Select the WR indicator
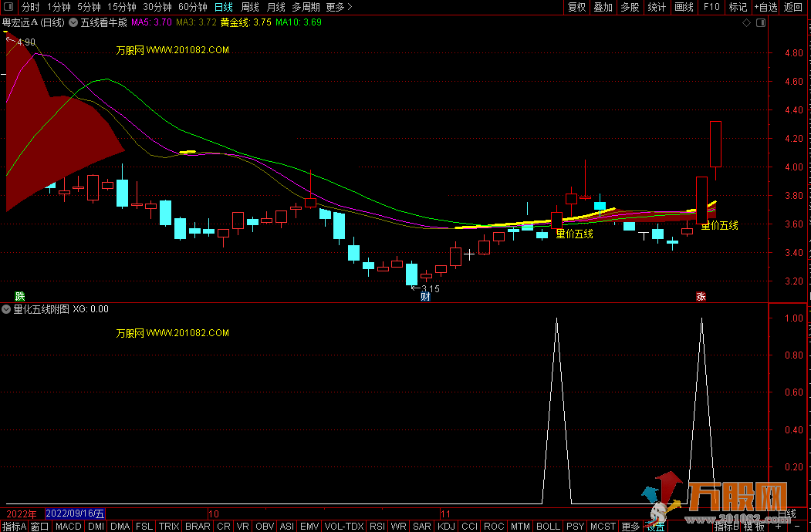811x532 pixels. coord(398,527)
